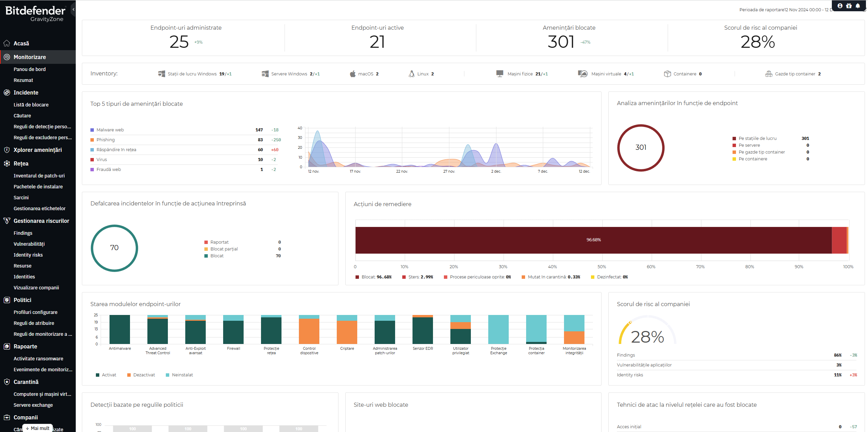The width and height of the screenshot is (868, 432).
Task: Click the Rapoarte icon
Action: coord(6,346)
